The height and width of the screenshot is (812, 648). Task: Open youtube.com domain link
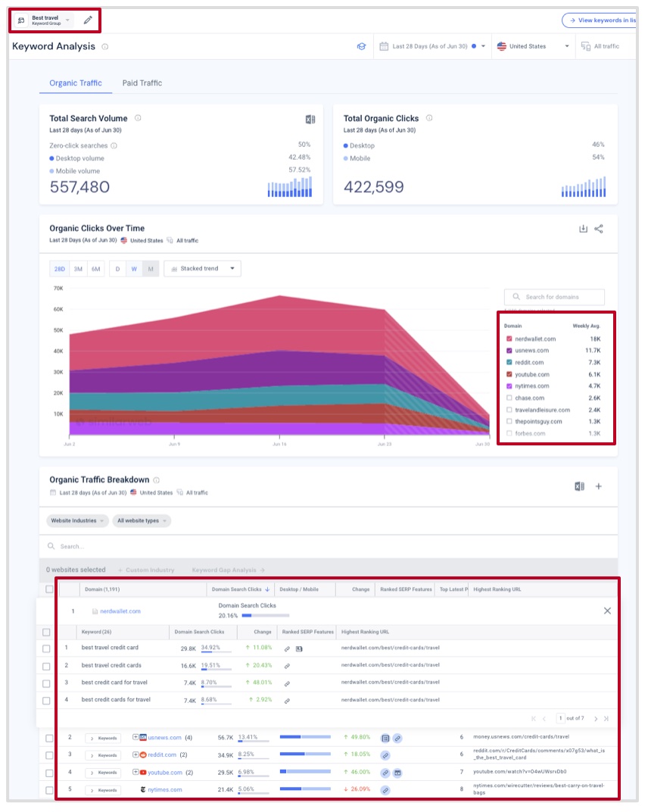(x=165, y=773)
